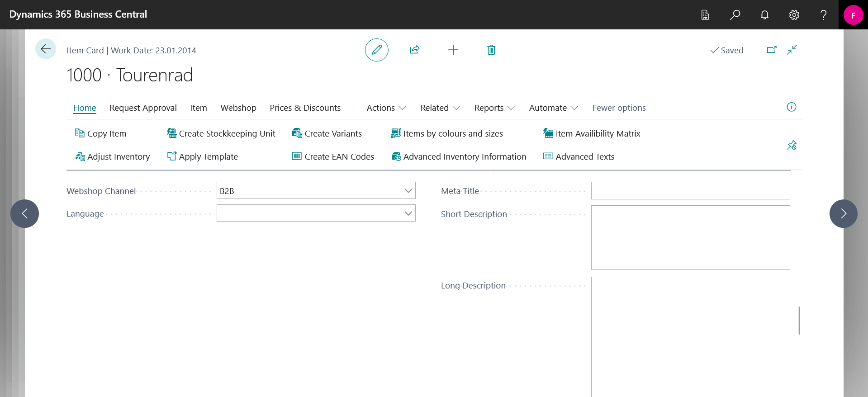Click Create Stockkeeping Unit action
This screenshot has height=397, width=868.
[221, 133]
